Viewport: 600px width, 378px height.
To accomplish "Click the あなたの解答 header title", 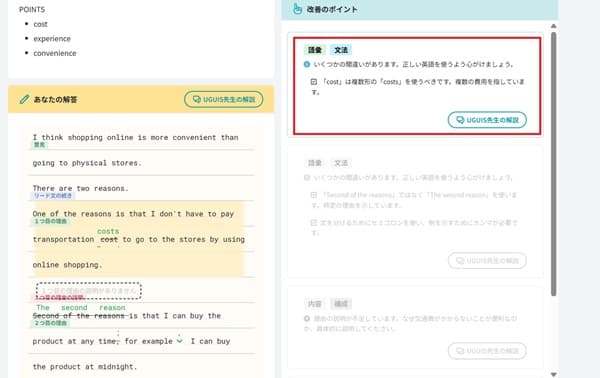I will pyautogui.click(x=55, y=99).
